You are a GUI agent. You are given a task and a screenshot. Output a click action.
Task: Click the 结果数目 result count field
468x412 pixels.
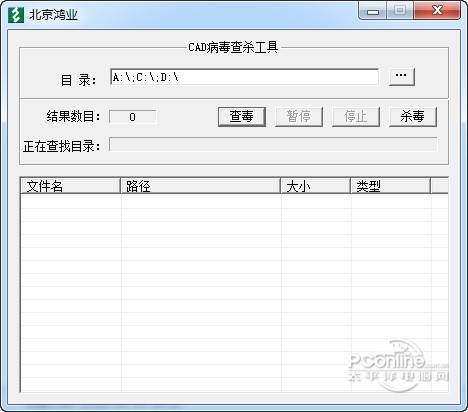(x=133, y=117)
